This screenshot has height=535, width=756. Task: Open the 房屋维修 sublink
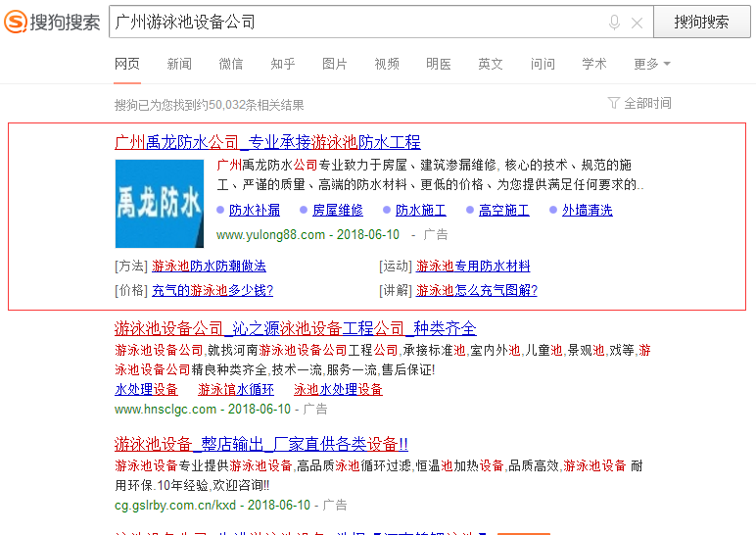[x=338, y=211]
